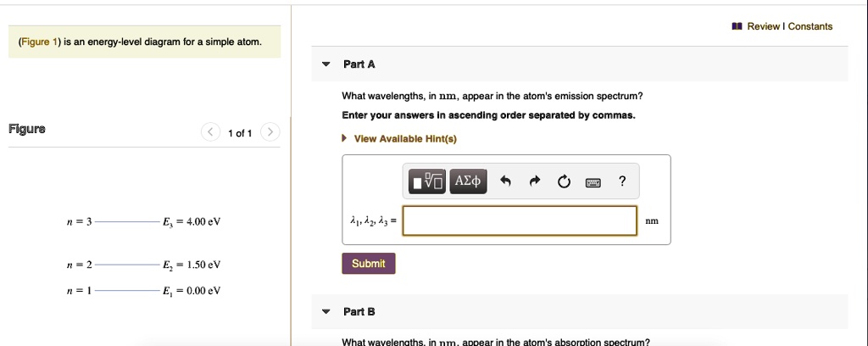Viewport: 868px width, 346px height.
Task: Click the E3 = 4.00 eV energy level
Action: point(192,222)
